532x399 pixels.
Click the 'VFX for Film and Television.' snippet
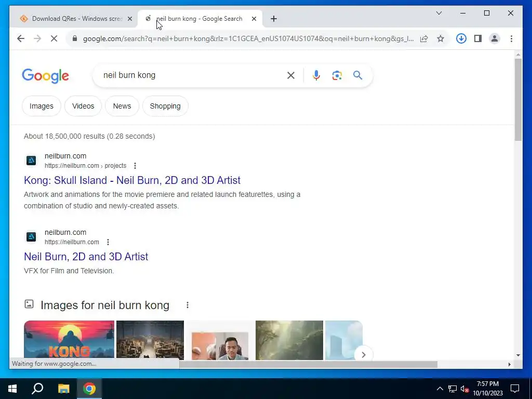(x=69, y=271)
